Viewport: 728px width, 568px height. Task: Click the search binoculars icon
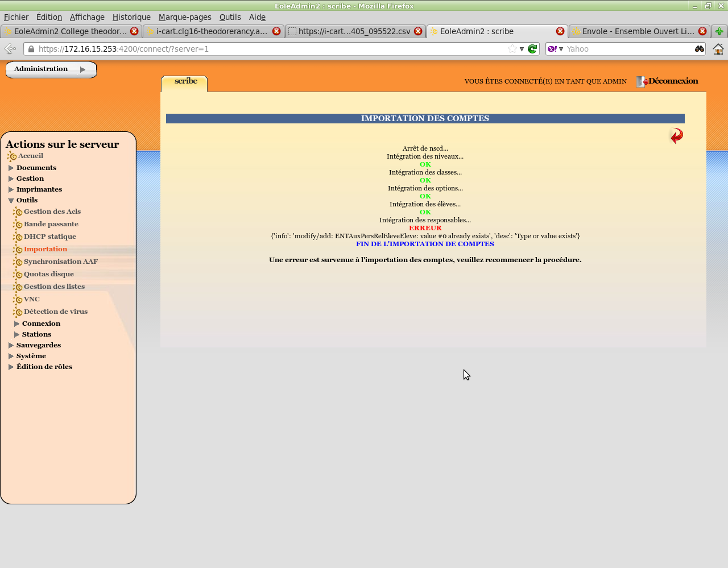pyautogui.click(x=699, y=49)
